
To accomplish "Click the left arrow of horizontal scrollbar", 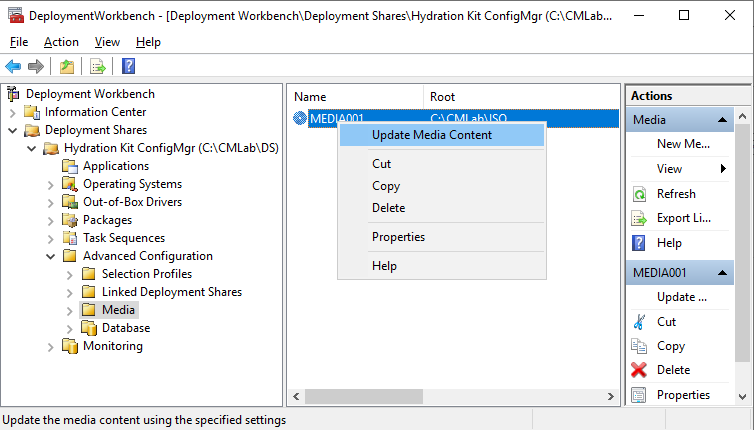I will 296,396.
